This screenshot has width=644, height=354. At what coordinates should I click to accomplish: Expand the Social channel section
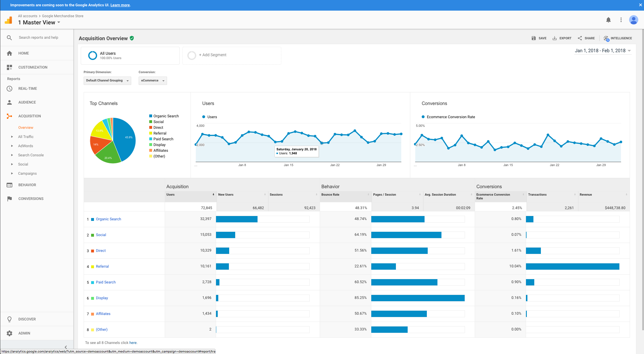pos(101,235)
